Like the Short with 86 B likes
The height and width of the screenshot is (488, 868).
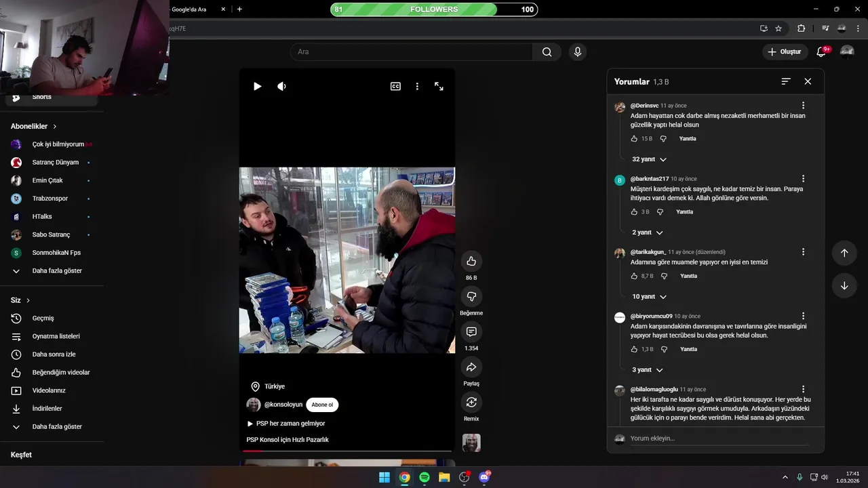471,261
